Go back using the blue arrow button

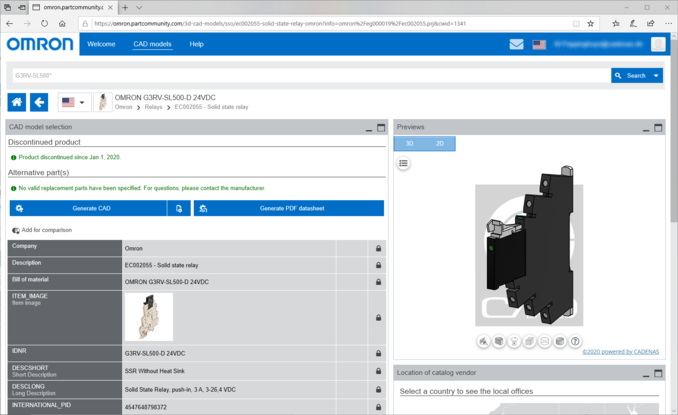(39, 102)
